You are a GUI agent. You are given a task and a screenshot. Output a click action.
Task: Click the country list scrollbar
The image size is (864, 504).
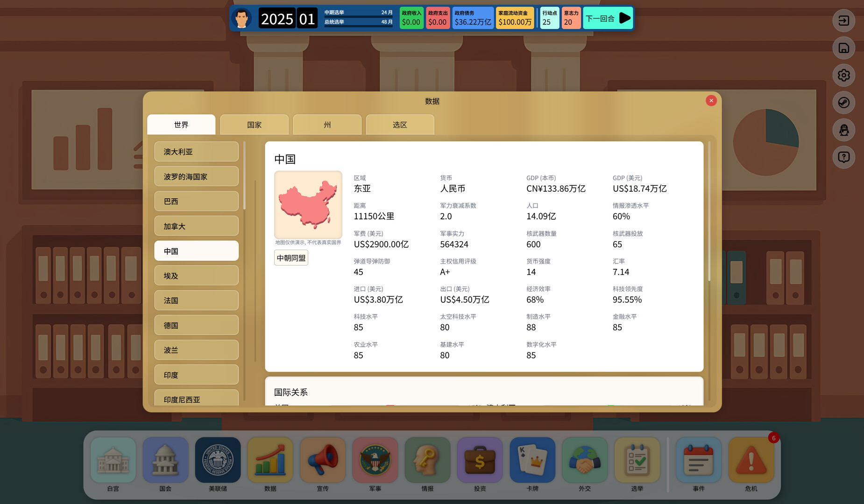tap(244, 177)
